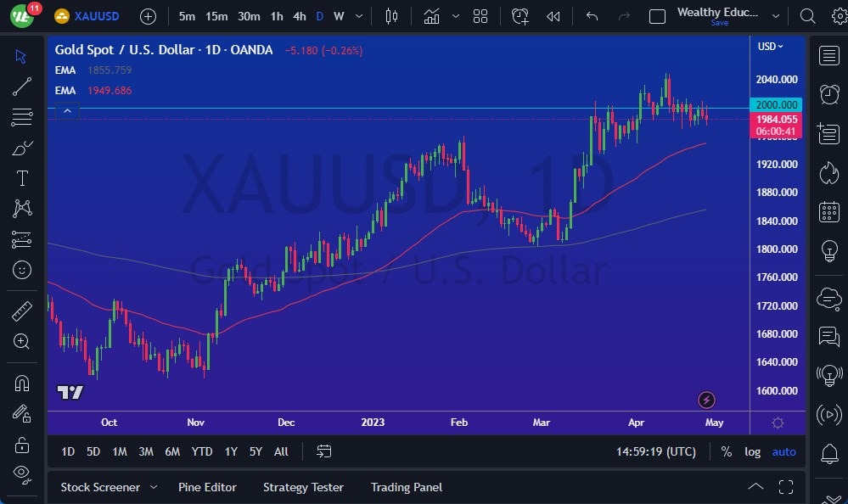Collapse the indicator legend chevron

67,111
